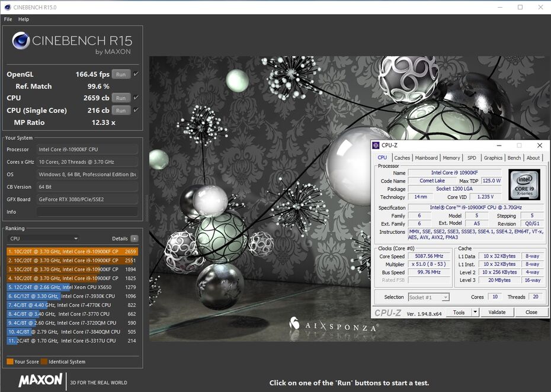Run the OpenGL benchmark
The width and height of the screenshot is (551, 392).
pyautogui.click(x=120, y=75)
